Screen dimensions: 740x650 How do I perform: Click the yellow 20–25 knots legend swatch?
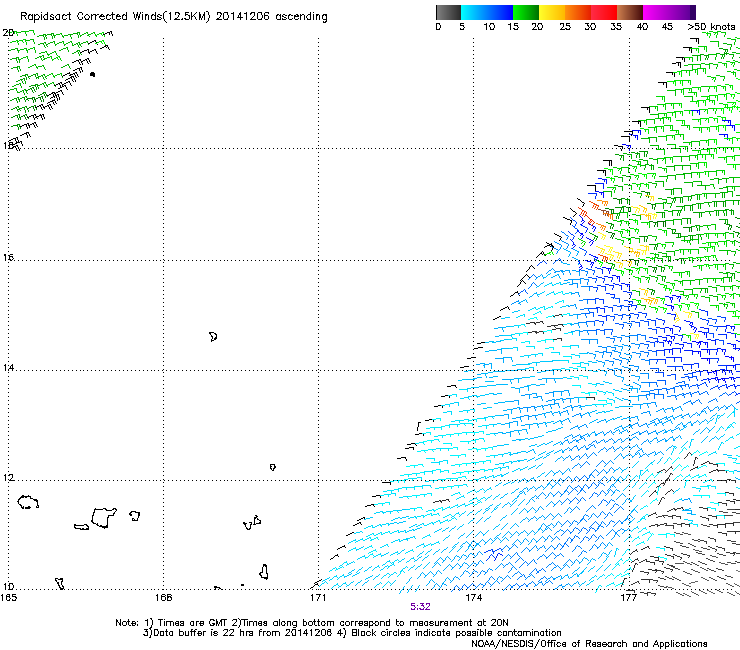click(552, 12)
